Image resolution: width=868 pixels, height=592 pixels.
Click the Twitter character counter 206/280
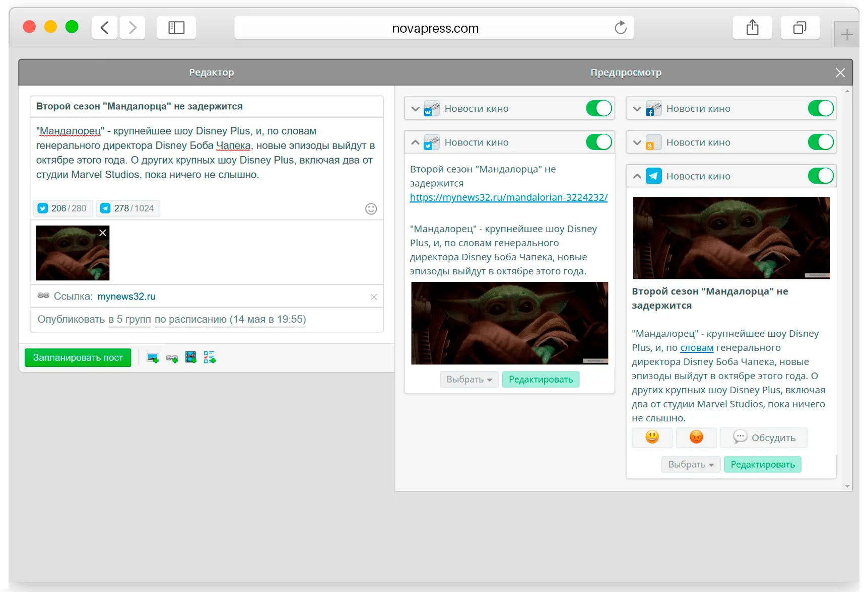(62, 208)
